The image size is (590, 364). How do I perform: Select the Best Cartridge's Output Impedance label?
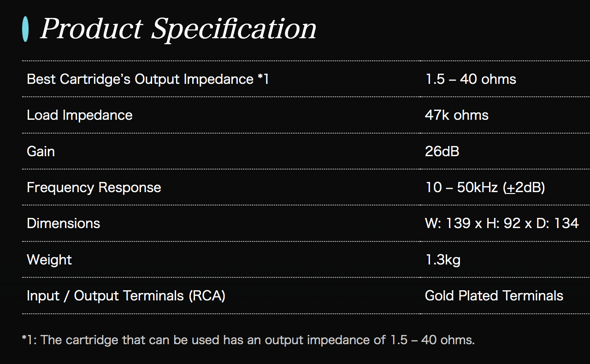pos(140,79)
